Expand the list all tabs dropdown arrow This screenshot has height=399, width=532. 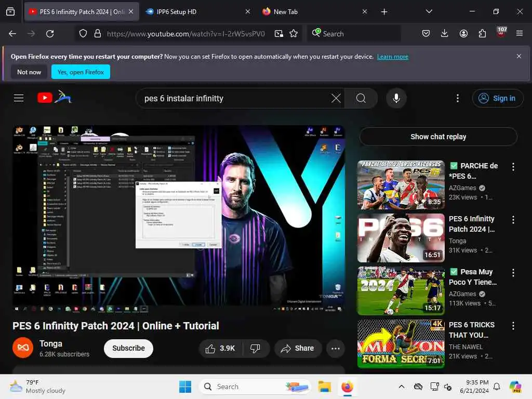pos(429,11)
